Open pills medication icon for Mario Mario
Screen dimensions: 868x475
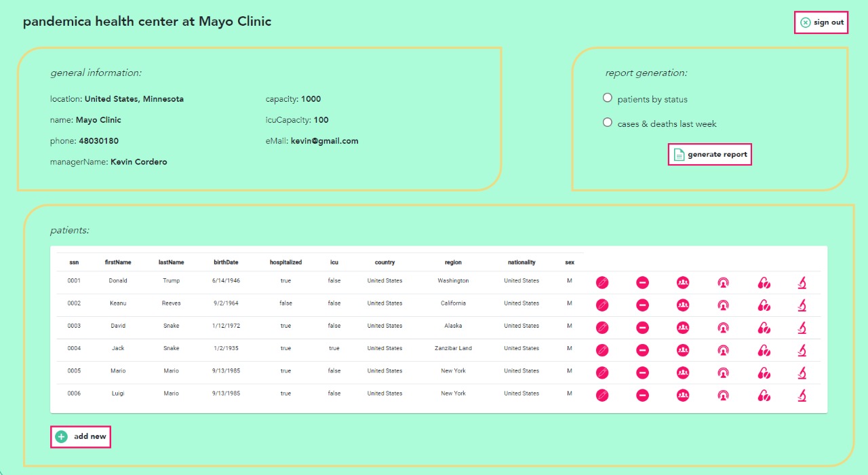764,373
